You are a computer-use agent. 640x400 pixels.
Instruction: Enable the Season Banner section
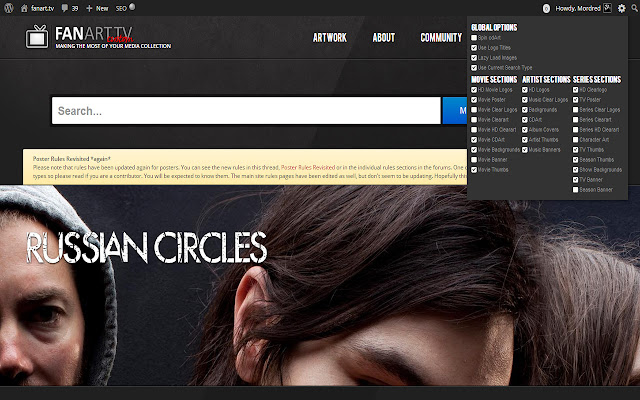(576, 190)
